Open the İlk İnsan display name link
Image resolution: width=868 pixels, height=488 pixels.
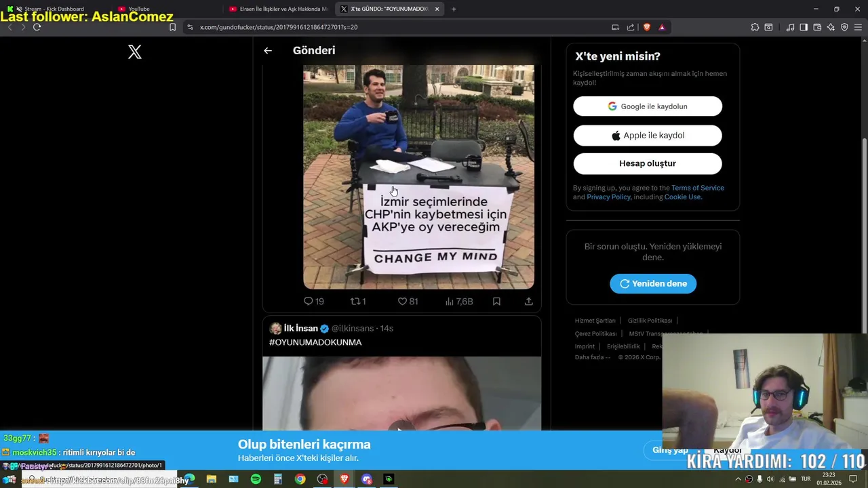pos(300,328)
